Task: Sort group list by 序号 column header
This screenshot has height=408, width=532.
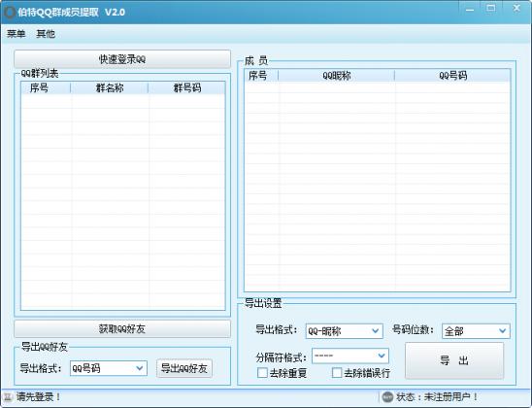Action: pyautogui.click(x=46, y=87)
